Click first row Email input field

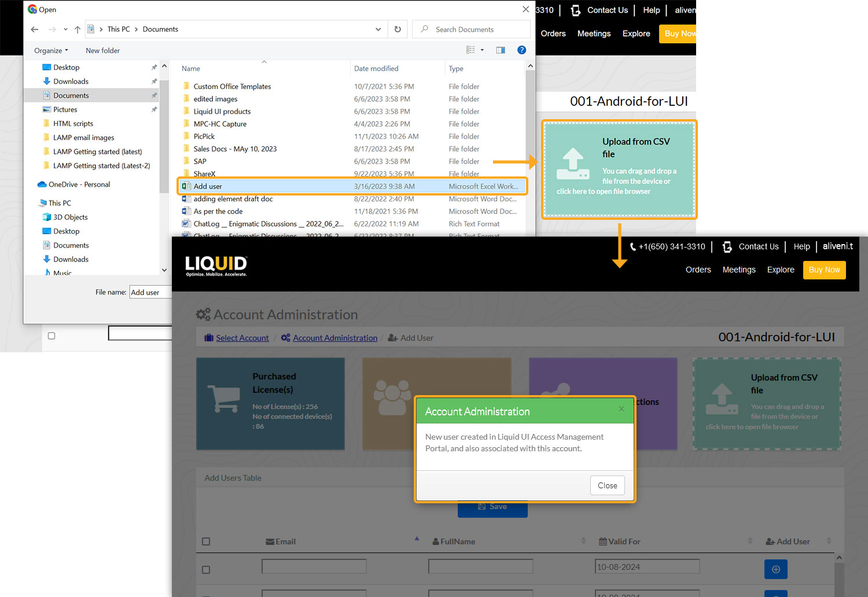click(314, 566)
